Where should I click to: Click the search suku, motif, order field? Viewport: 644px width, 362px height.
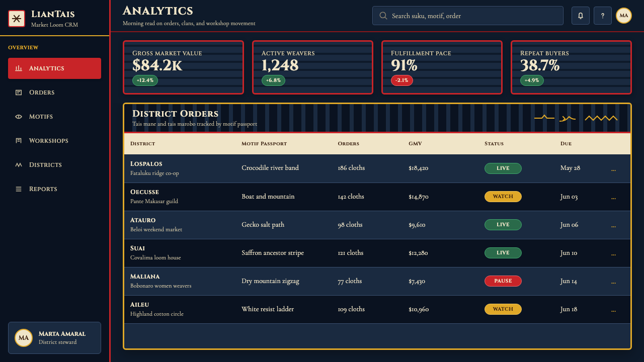(468, 16)
